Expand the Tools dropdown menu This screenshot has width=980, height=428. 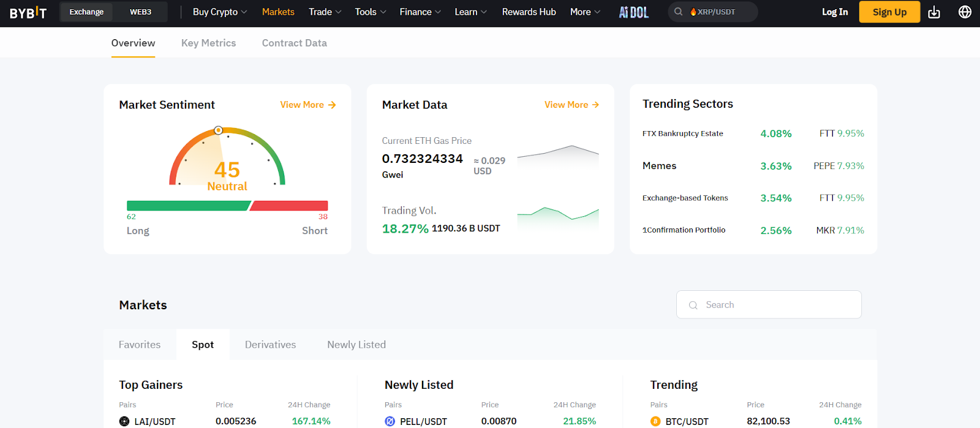(x=371, y=12)
